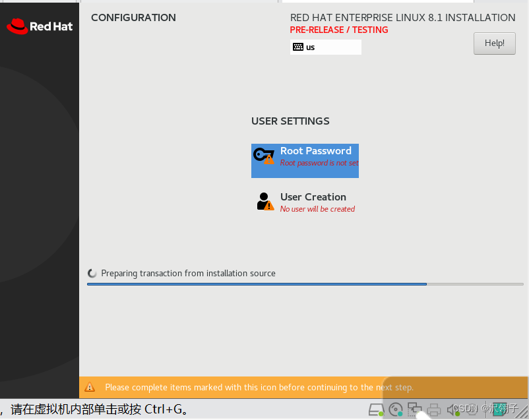Open the Root Password settings
This screenshot has height=420, width=529.
pos(305,161)
